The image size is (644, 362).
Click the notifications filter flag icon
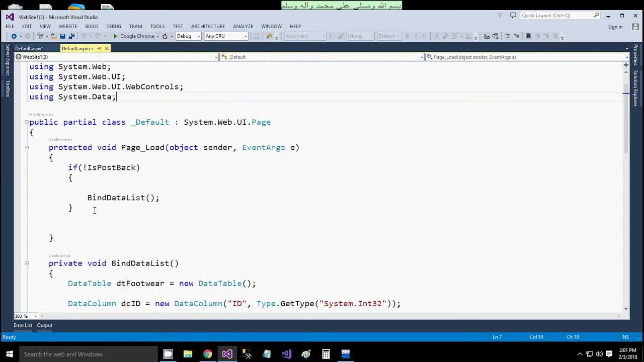point(500,16)
